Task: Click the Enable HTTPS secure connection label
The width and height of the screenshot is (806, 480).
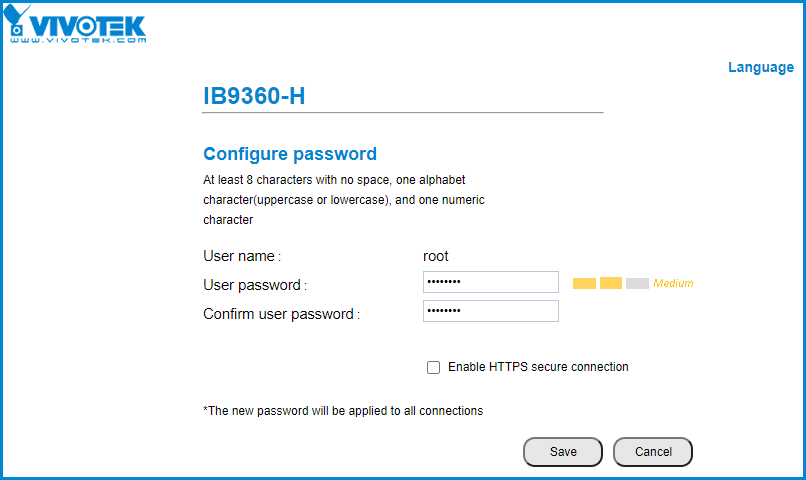Action: click(x=538, y=367)
